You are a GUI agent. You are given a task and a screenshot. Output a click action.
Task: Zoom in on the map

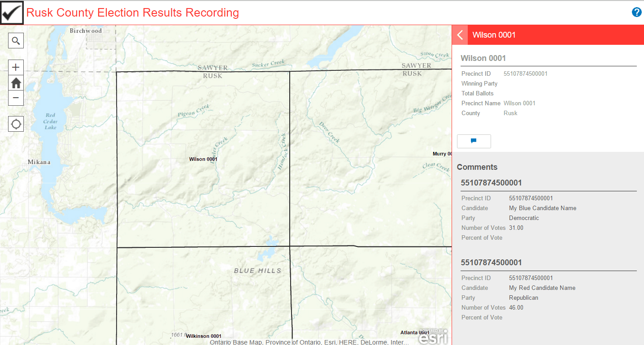tap(16, 68)
